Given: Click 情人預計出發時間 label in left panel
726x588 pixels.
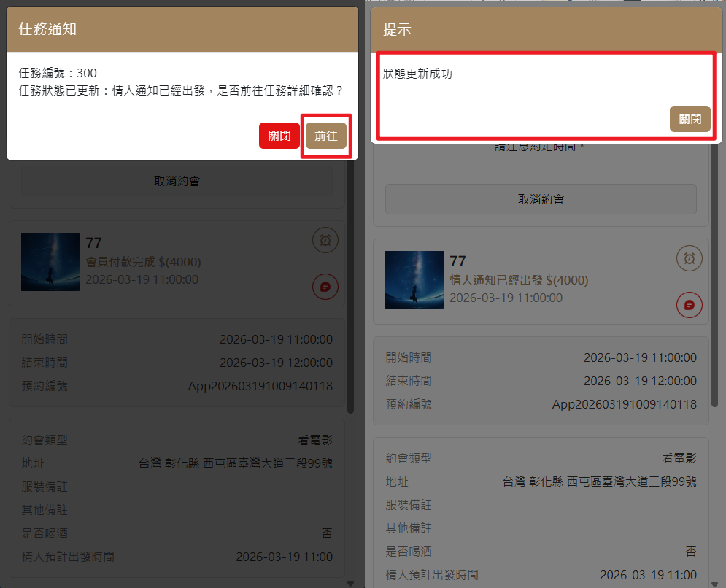Looking at the screenshot, I should pos(68,557).
